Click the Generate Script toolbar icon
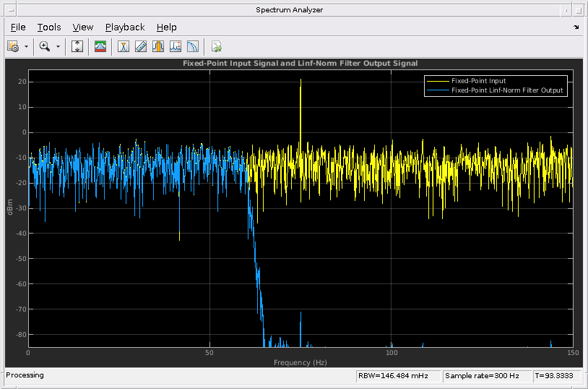588x389 pixels. click(x=216, y=46)
